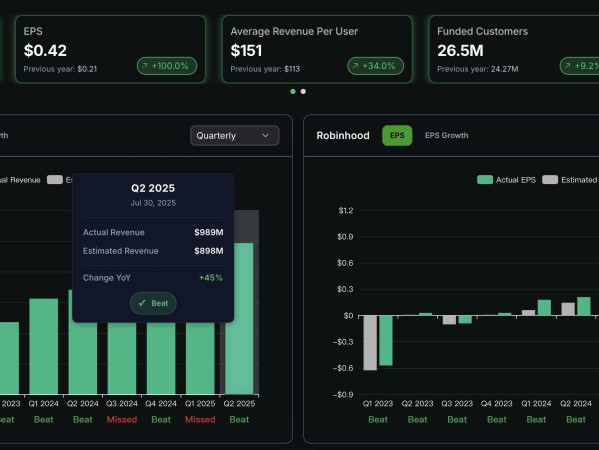
Task: Click the Missed label under Q3 2024
Action: [122, 419]
